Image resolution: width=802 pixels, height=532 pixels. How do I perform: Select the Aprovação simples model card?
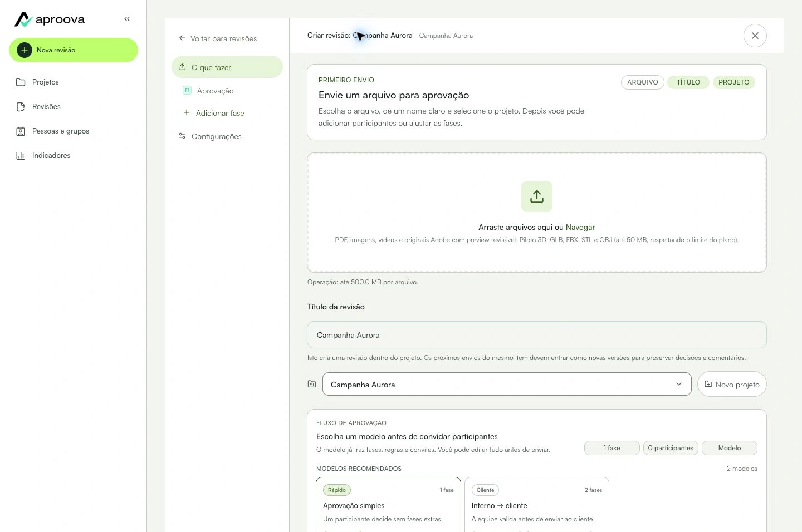[389, 505]
